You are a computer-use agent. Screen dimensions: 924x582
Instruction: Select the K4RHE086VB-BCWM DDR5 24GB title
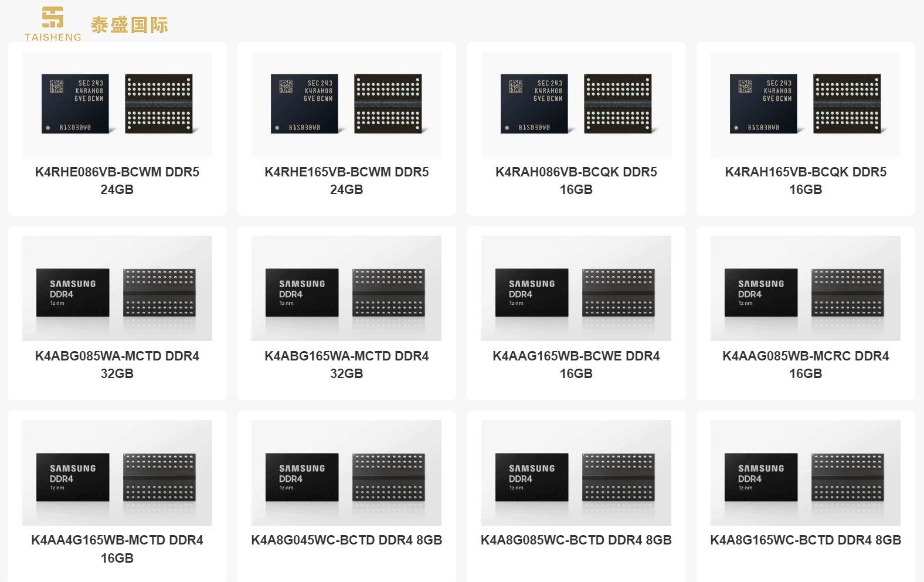click(x=117, y=181)
